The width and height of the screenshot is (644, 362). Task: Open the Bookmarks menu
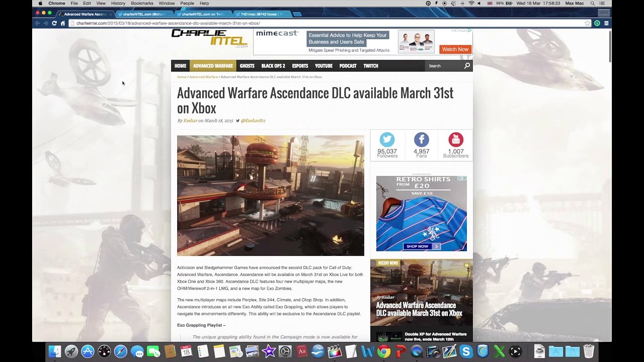click(x=142, y=4)
